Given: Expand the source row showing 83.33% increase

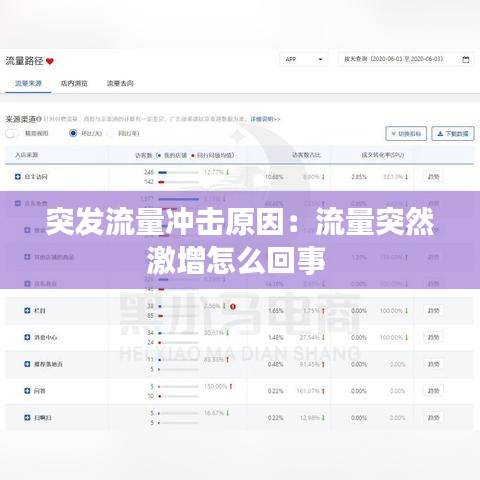Looking at the screenshot, I should coord(27,364).
